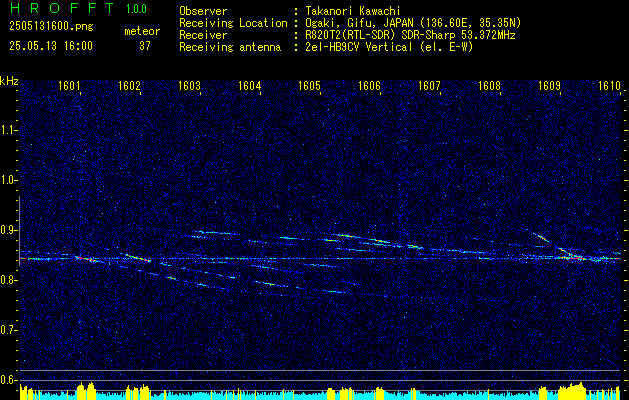Click the "Observer" field label
Image resolution: width=629 pixels, height=400 pixels.
[x=203, y=11]
